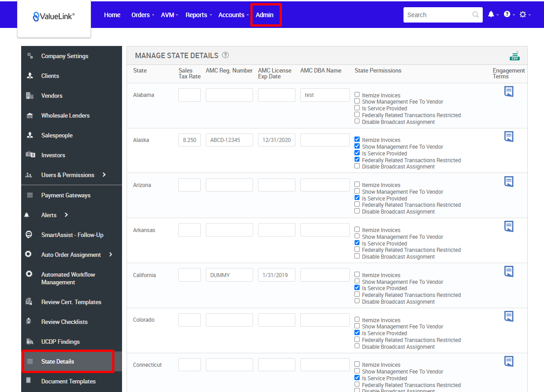The image size is (544, 392).
Task: Open Engagement Terms for California
Action: [x=509, y=271]
